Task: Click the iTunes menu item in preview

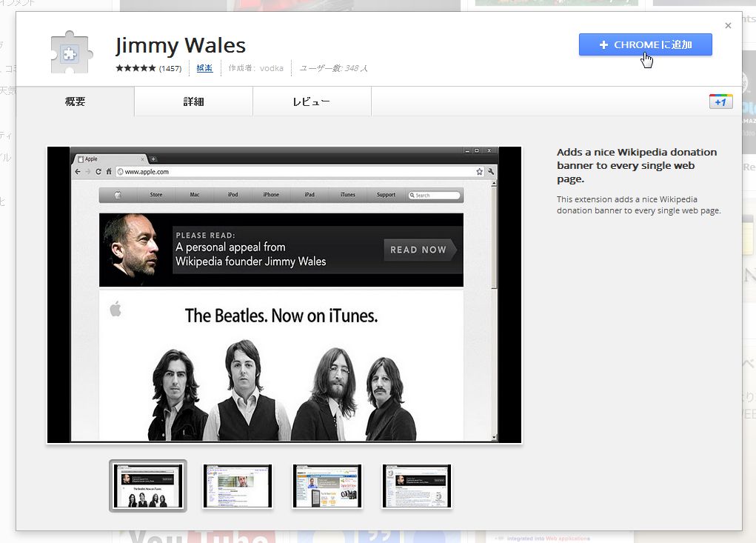Action: coord(347,195)
